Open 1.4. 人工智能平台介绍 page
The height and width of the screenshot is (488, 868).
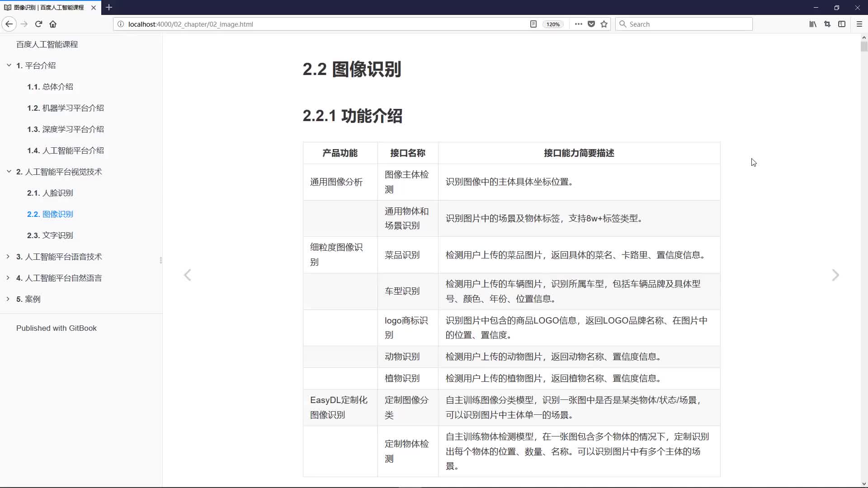pos(66,150)
